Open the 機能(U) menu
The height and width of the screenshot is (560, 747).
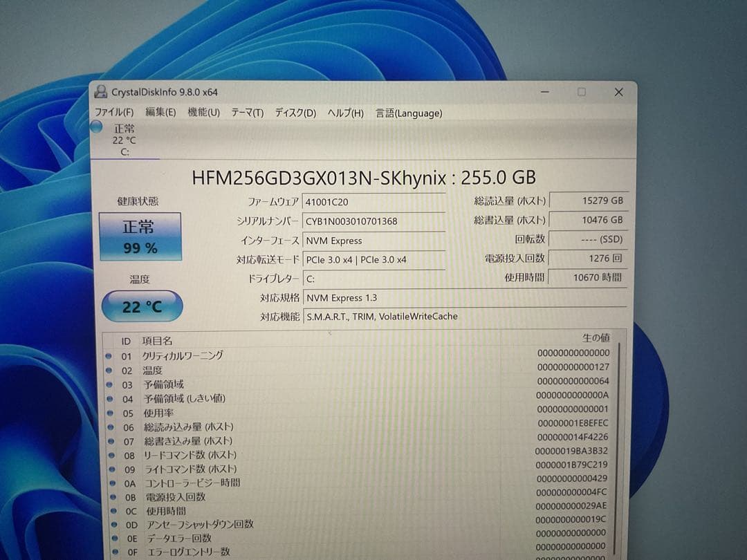203,113
